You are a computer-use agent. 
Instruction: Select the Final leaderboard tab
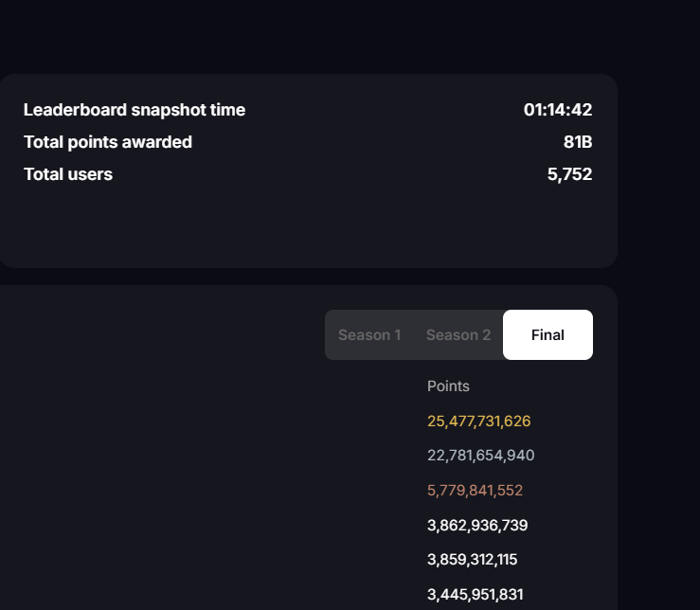[x=547, y=335]
